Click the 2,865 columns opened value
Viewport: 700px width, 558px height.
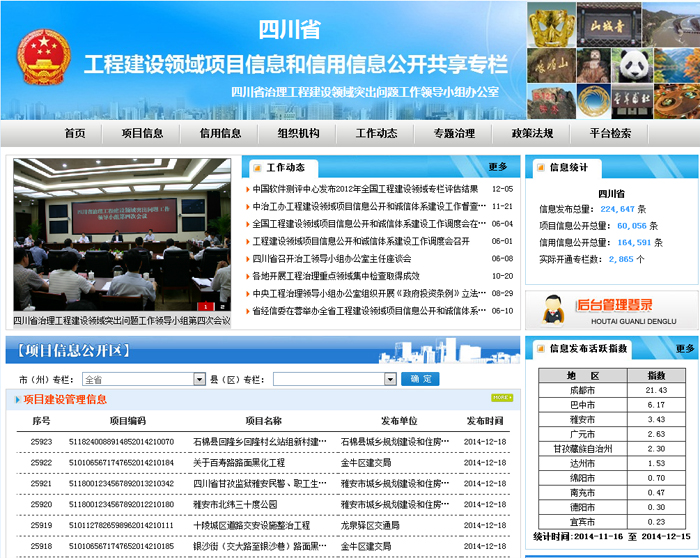coord(621,259)
